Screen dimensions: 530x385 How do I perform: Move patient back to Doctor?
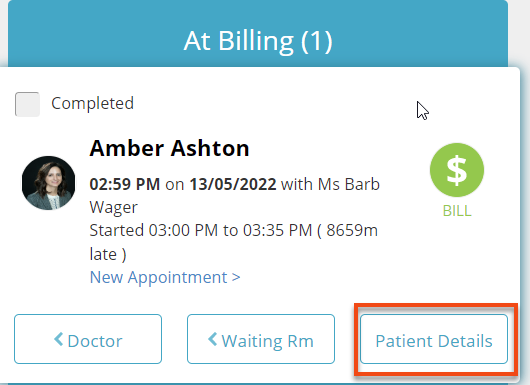[88, 339]
